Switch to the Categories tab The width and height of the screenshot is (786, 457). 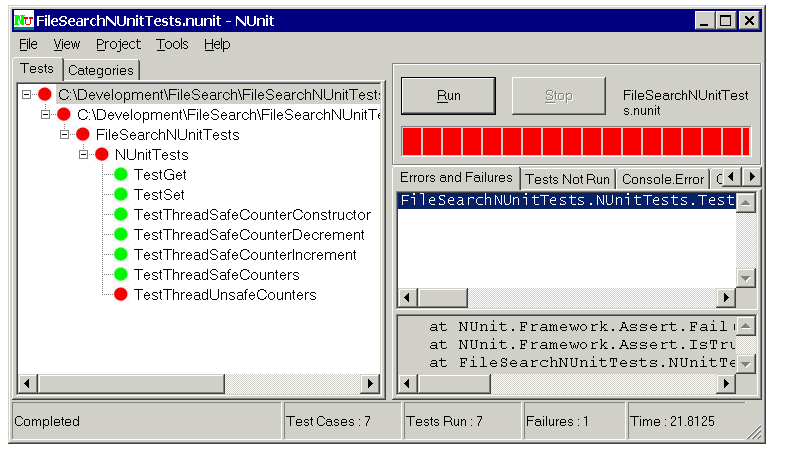click(x=101, y=70)
